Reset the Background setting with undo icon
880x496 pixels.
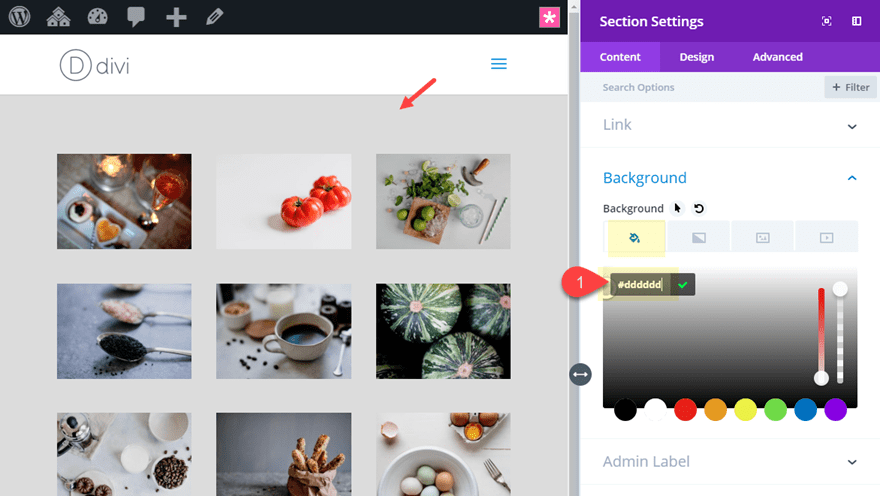[x=699, y=209]
